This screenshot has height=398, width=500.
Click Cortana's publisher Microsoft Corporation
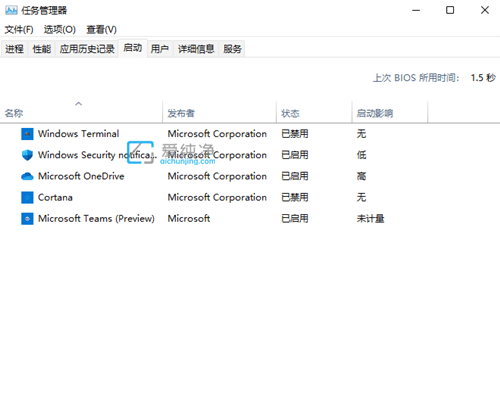(217, 197)
